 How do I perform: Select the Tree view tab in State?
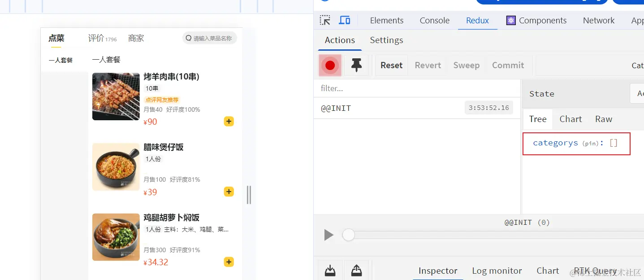click(x=538, y=119)
